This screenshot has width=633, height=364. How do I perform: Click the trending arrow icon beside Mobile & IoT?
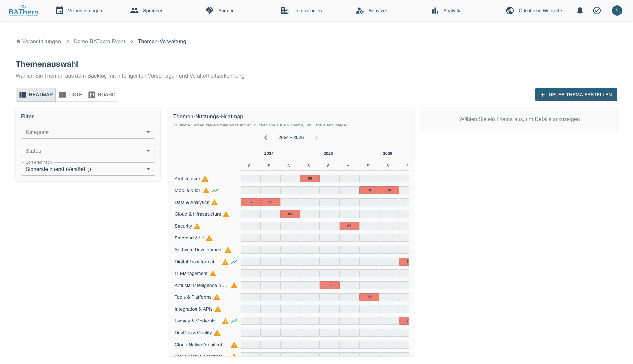pyautogui.click(x=215, y=190)
